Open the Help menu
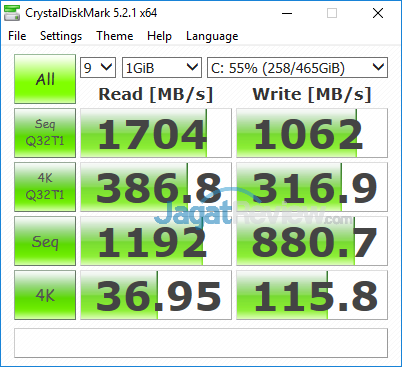Screen dimensions: 402x367 (159, 36)
